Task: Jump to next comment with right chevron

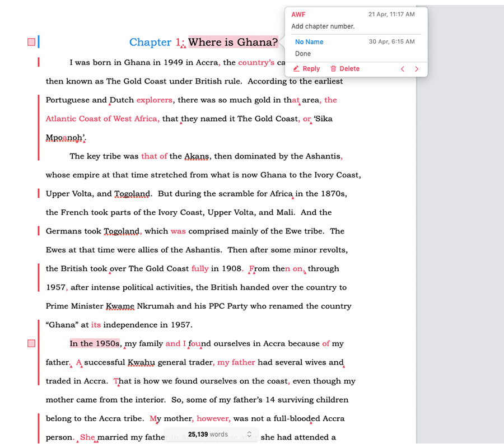Action: (417, 69)
